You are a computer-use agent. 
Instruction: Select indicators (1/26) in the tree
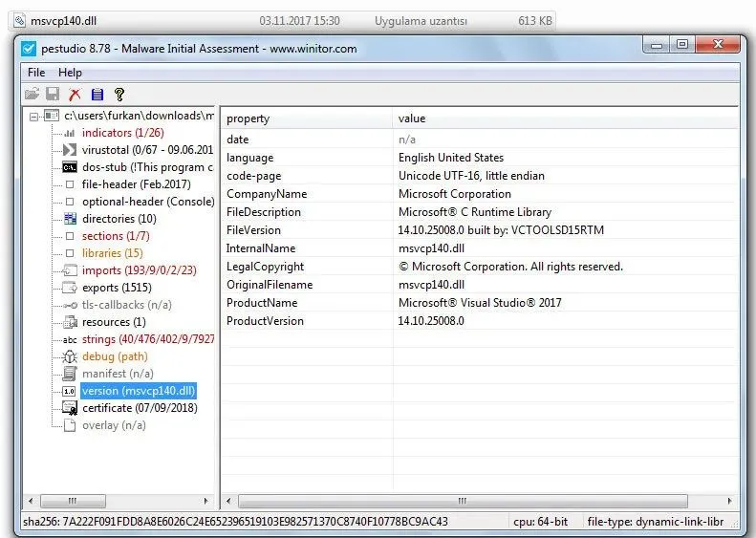(x=122, y=133)
